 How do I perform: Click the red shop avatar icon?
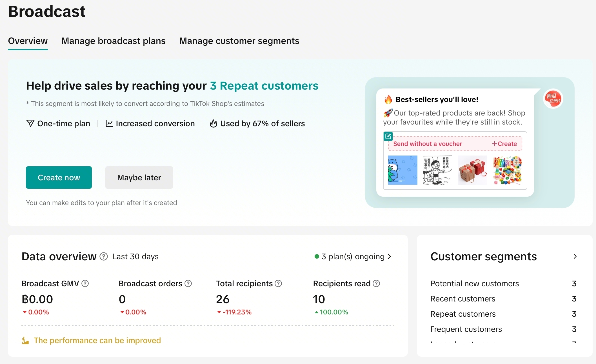(x=553, y=99)
